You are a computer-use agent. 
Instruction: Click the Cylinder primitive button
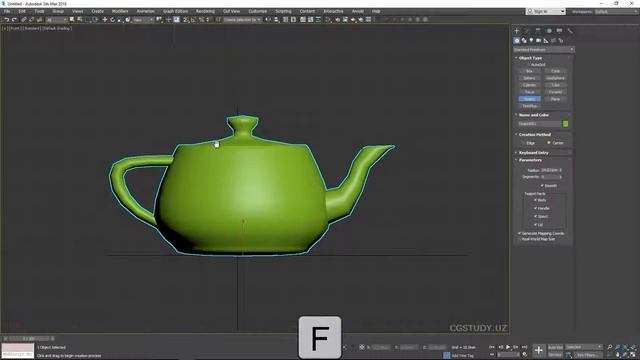coord(529,85)
